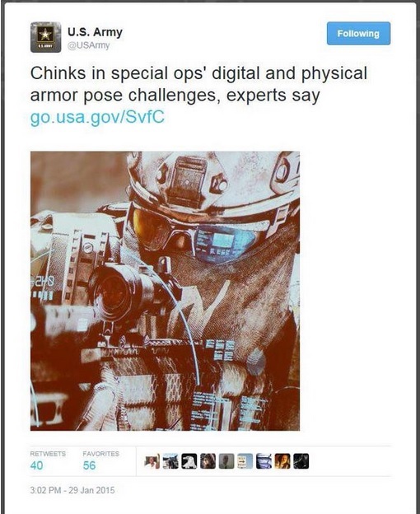Click the U.S. Army star profile avatar
This screenshot has width=420, height=514.
pos(45,37)
